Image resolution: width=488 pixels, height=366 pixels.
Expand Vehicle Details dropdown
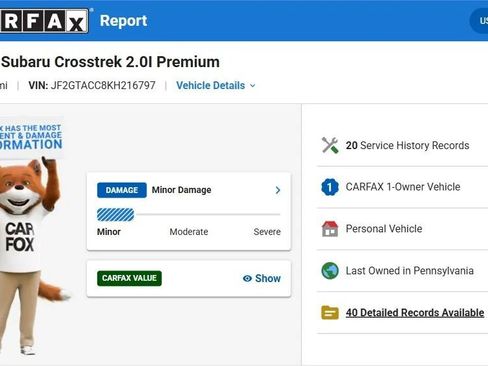point(216,86)
